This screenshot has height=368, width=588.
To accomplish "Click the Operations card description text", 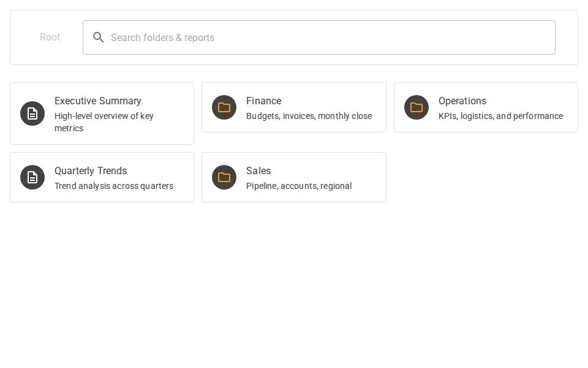I will point(501,116).
